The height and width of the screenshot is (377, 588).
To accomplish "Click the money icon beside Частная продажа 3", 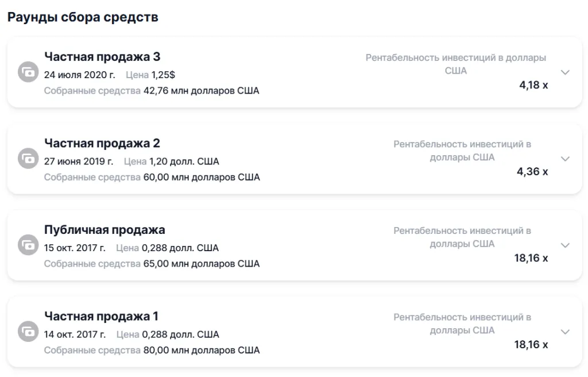I will 28,72.
